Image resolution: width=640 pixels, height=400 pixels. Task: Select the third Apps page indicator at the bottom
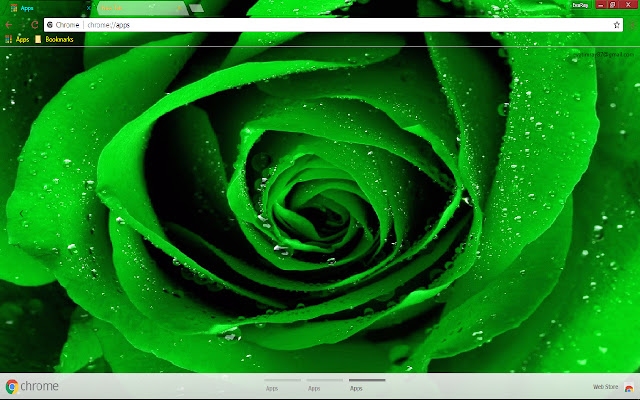click(367, 386)
